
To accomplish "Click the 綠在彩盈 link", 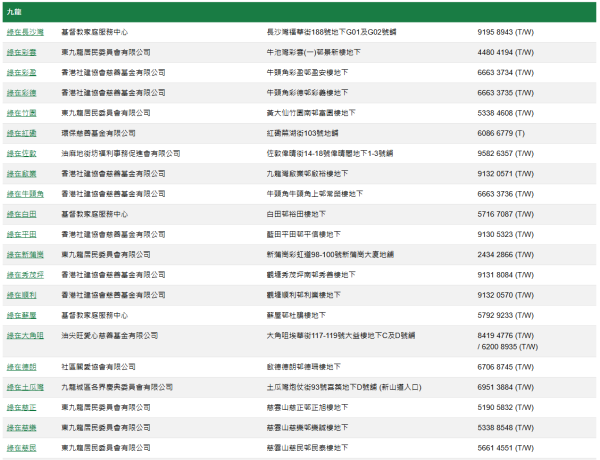I will pos(21,73).
